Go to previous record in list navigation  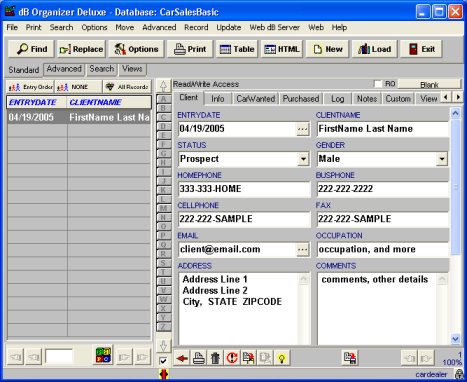tap(34, 358)
